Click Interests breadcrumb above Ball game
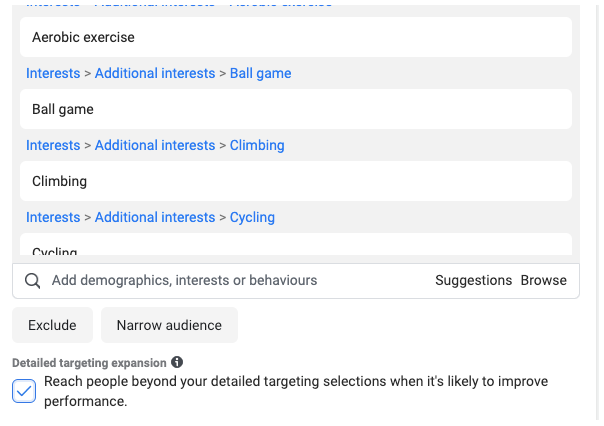The width and height of the screenshot is (604, 426). pyautogui.click(x=53, y=73)
